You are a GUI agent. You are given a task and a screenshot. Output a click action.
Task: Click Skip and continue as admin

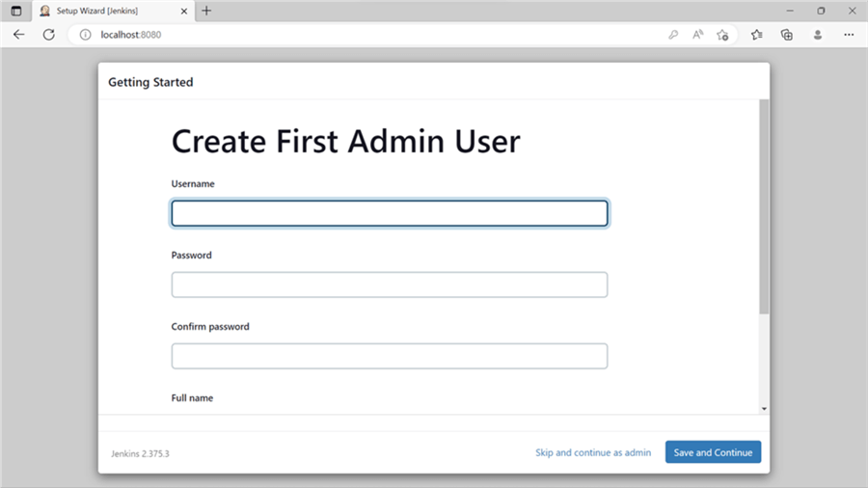click(x=593, y=452)
